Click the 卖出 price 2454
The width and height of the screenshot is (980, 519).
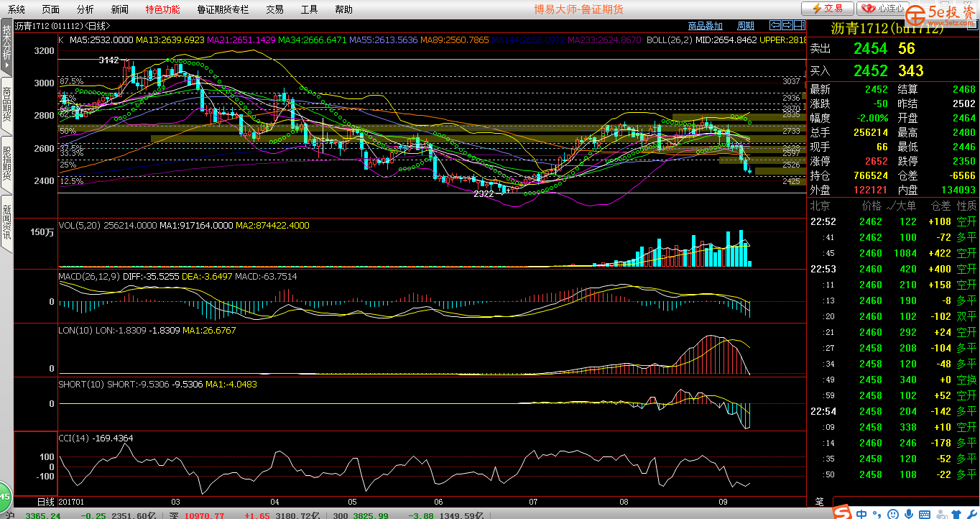(x=871, y=49)
